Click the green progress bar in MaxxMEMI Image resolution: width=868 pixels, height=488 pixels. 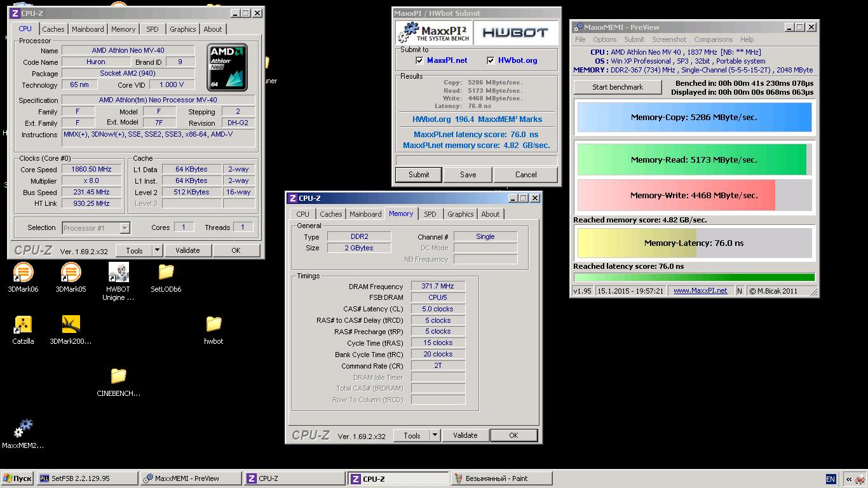pyautogui.click(x=694, y=278)
